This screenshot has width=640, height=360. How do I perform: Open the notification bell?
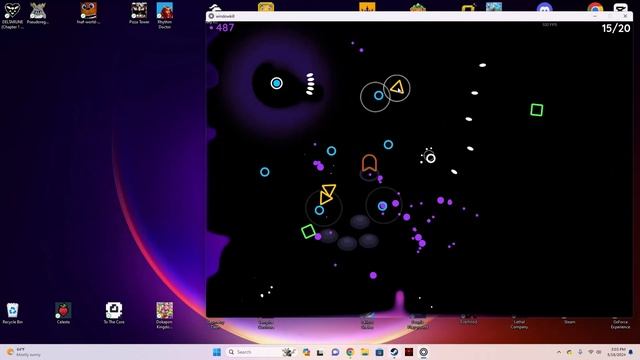(631, 352)
